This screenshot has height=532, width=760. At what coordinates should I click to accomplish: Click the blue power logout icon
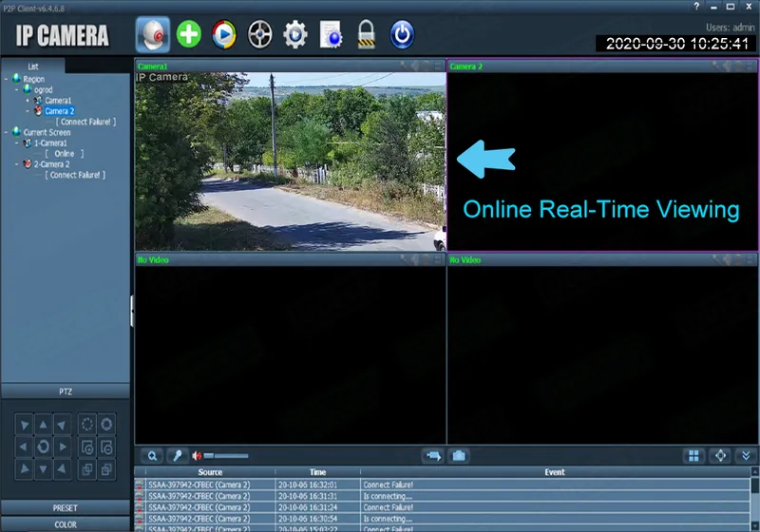402,34
